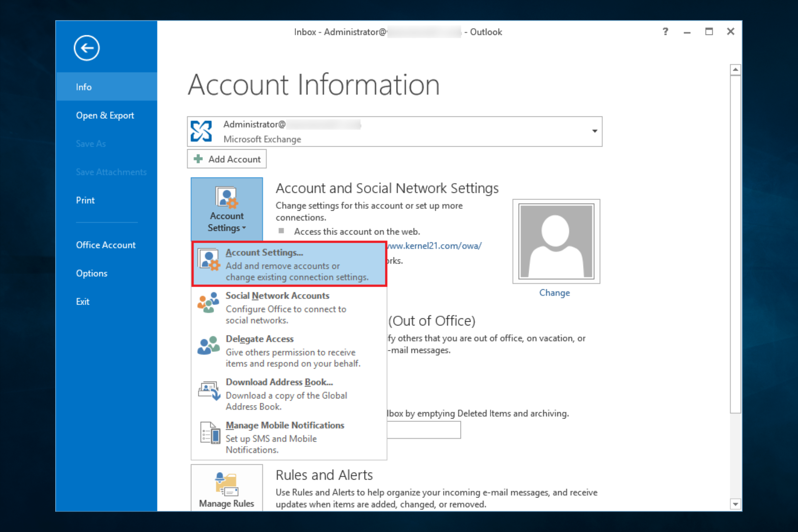Image resolution: width=798 pixels, height=532 pixels.
Task: Choose Account Settings... menu entry
Action: (289, 264)
